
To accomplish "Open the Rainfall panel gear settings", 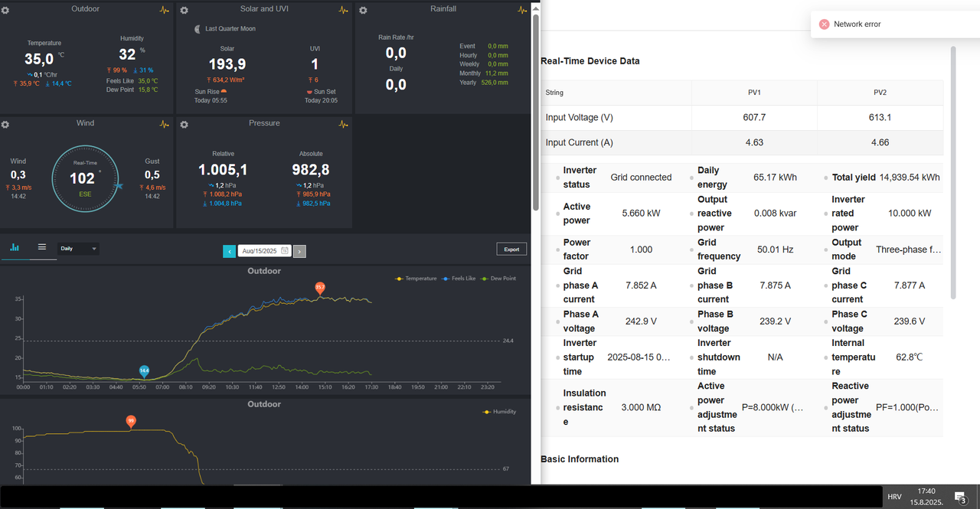I will (363, 10).
